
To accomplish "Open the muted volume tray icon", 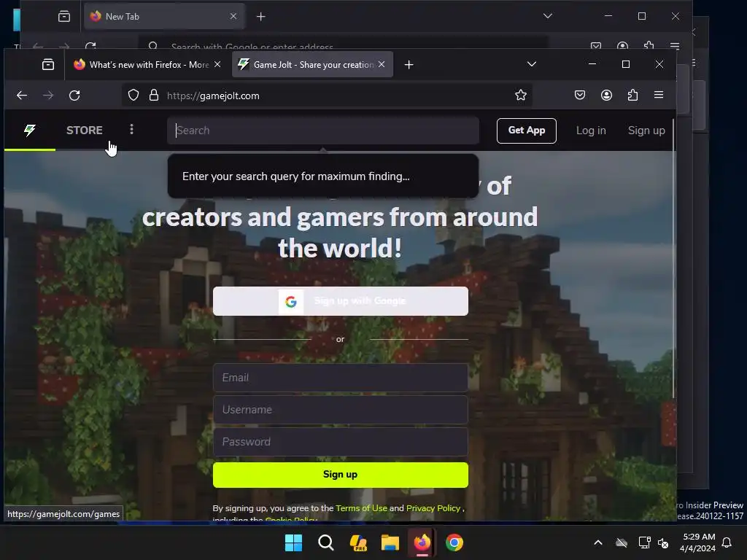I will point(663,542).
